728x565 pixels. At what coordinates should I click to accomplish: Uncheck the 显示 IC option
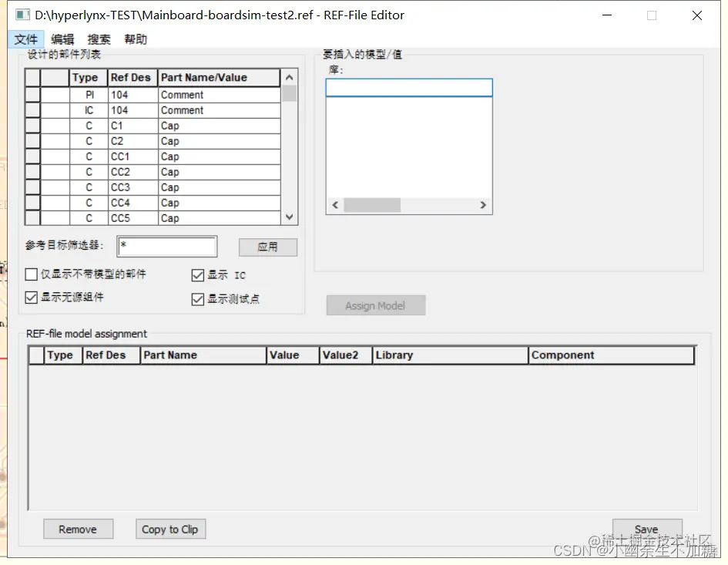coord(198,275)
